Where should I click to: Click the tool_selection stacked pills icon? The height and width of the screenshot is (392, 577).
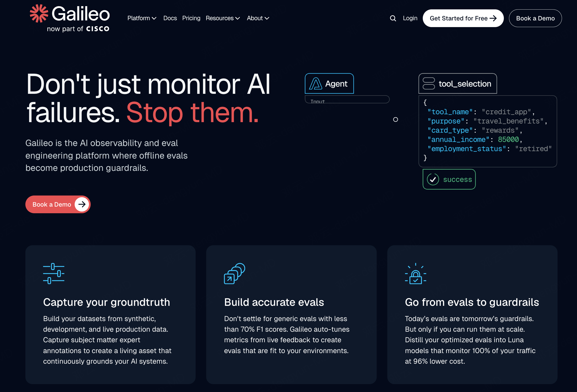[x=428, y=84]
